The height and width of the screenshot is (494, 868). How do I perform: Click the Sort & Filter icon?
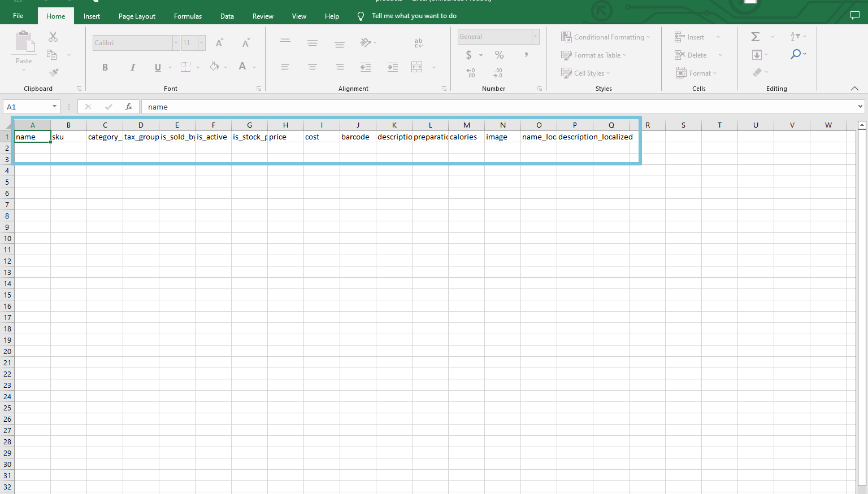796,37
